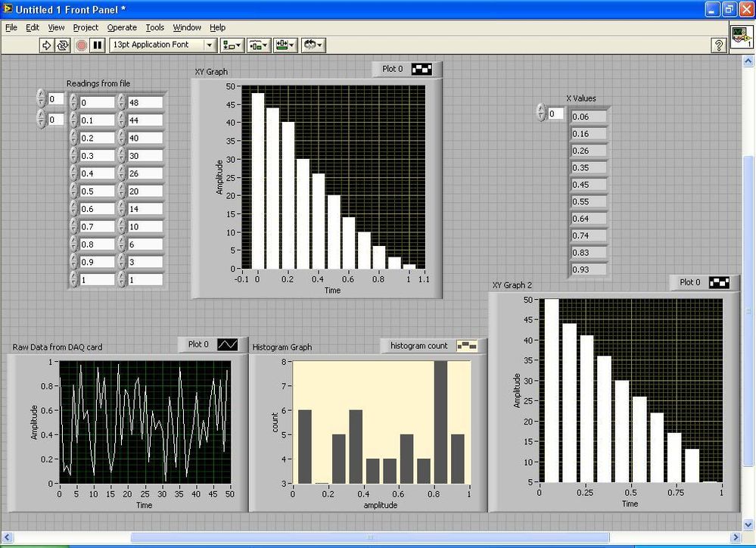Image resolution: width=756 pixels, height=548 pixels.
Task: Click the histogram's amplitude axis label
Action: (381, 505)
